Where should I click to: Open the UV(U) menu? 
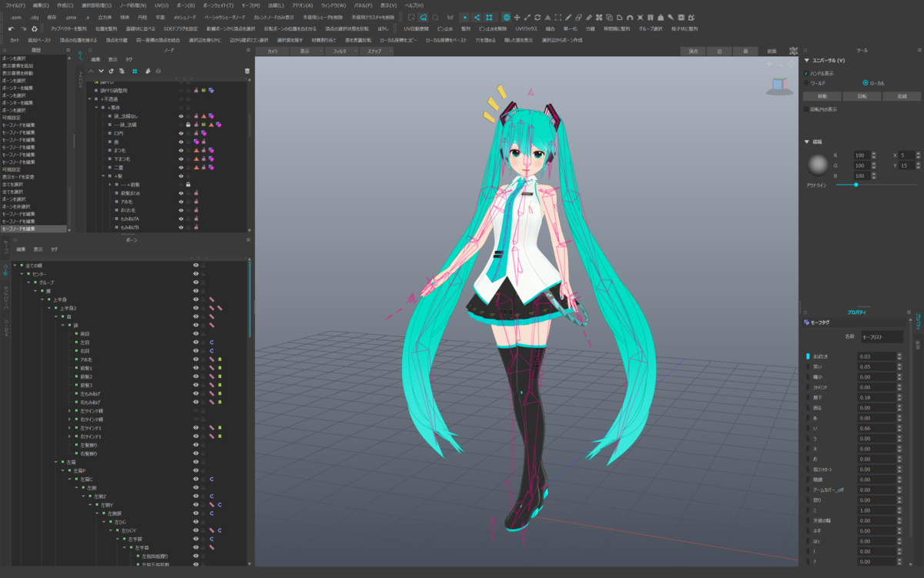(162, 5)
